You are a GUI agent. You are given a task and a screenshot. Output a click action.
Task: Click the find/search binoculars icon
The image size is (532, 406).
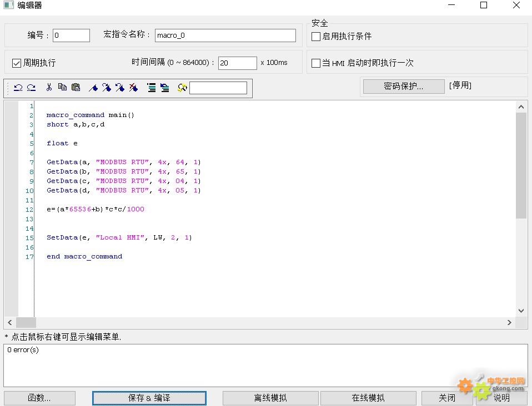click(x=182, y=88)
